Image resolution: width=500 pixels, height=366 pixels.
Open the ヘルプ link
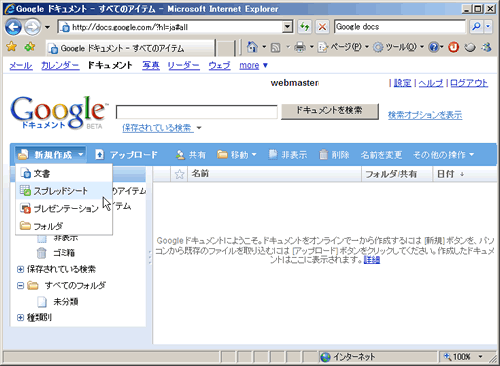[431, 83]
